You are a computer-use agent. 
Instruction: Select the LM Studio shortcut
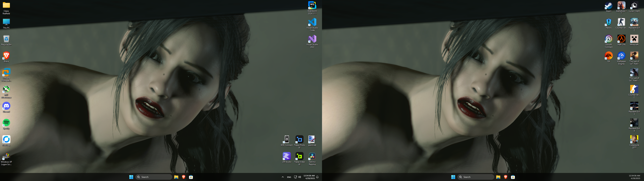286,158
